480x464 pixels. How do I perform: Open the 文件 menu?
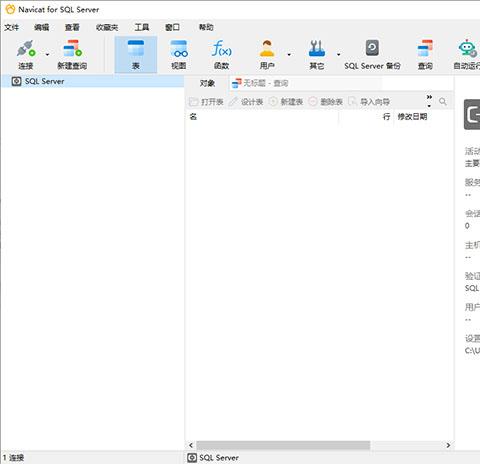pyautogui.click(x=11, y=27)
